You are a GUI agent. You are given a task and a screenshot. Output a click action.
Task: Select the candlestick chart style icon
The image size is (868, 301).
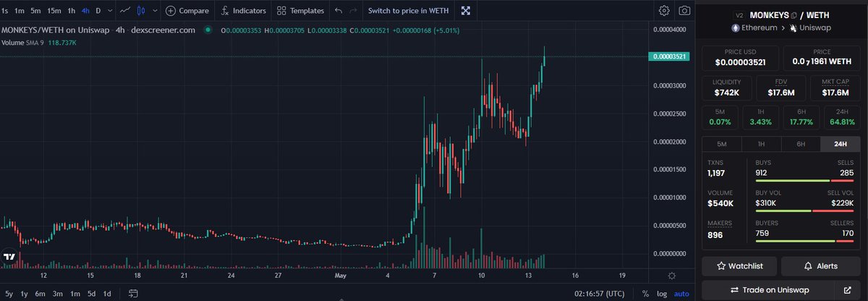[141, 11]
